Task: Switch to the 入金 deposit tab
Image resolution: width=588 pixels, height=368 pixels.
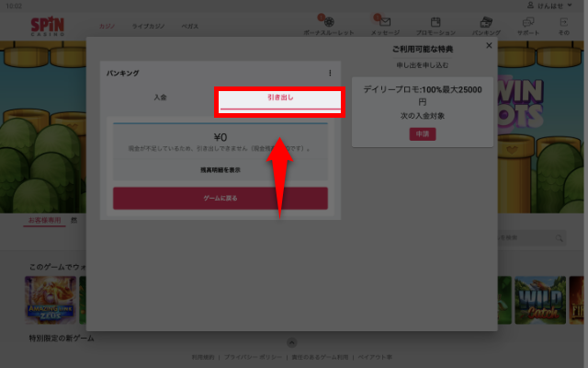Action: coord(160,97)
